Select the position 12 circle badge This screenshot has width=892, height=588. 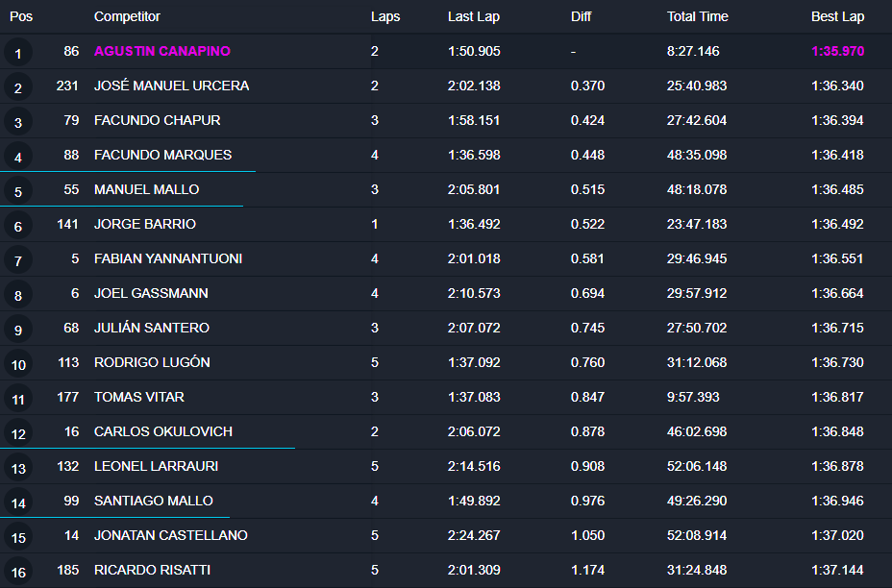pos(18,433)
